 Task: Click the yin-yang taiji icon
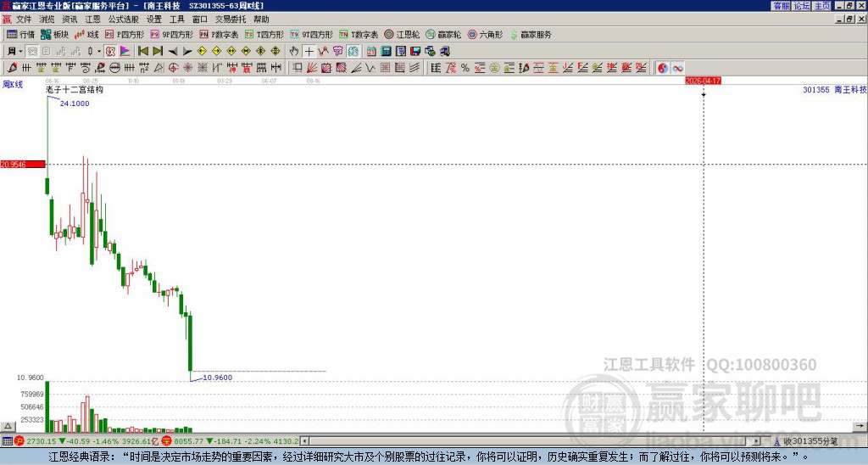click(x=663, y=68)
